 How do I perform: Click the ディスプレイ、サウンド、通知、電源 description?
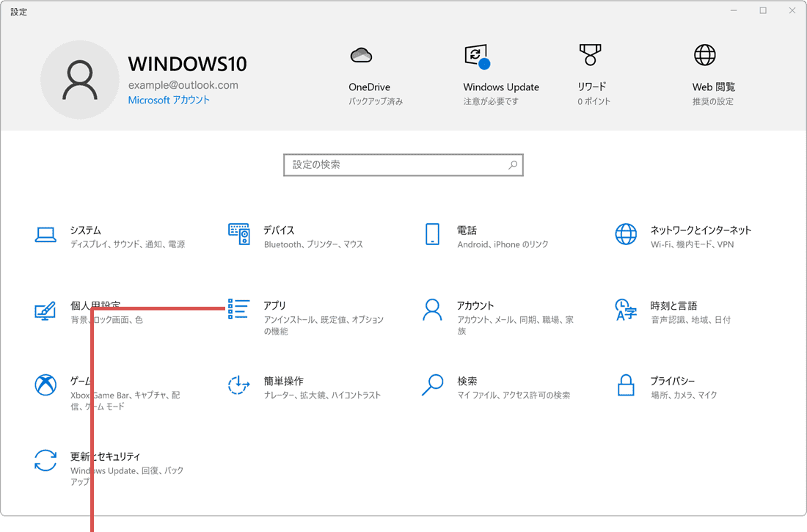[x=128, y=244]
